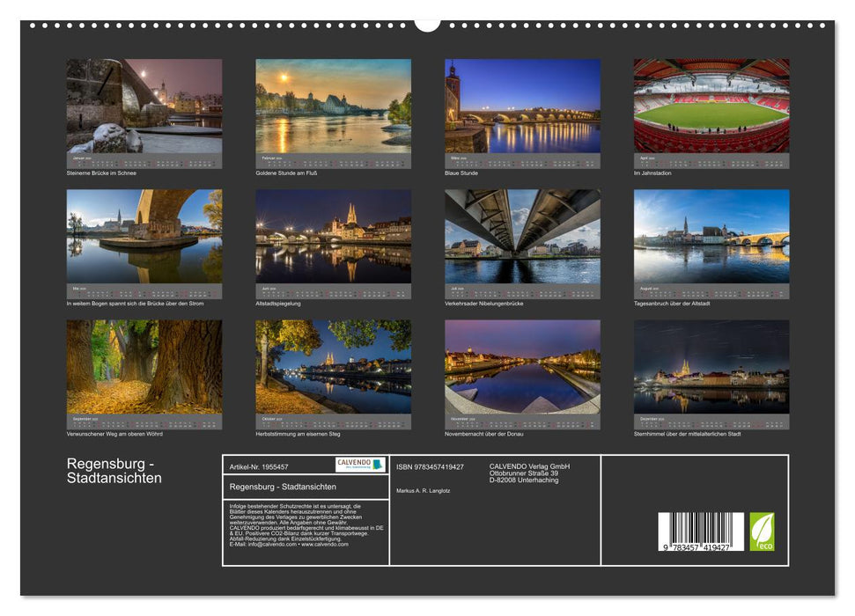Select the Artikel-Nr. 1955457 text field

260,467
